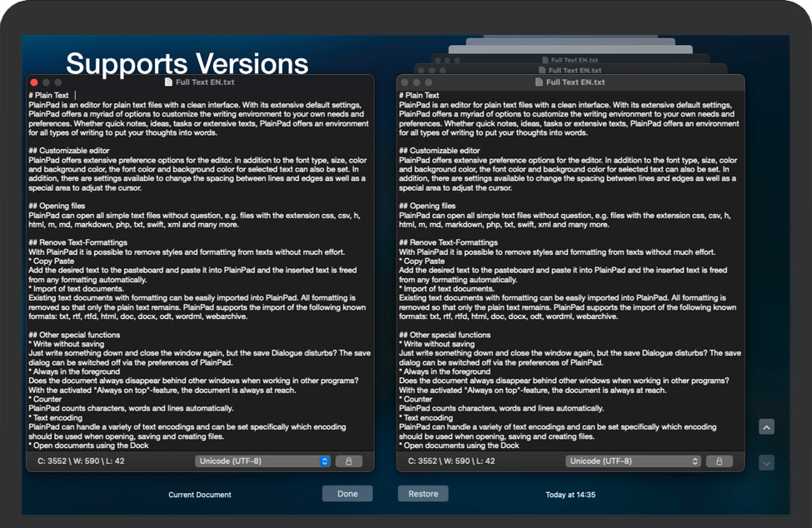Click the "## Opening files" heading in the version window
The image size is (812, 528).
427,206
